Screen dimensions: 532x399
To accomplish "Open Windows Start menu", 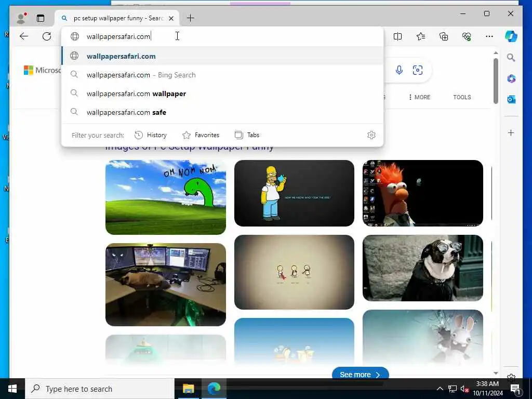I will tap(12, 389).
